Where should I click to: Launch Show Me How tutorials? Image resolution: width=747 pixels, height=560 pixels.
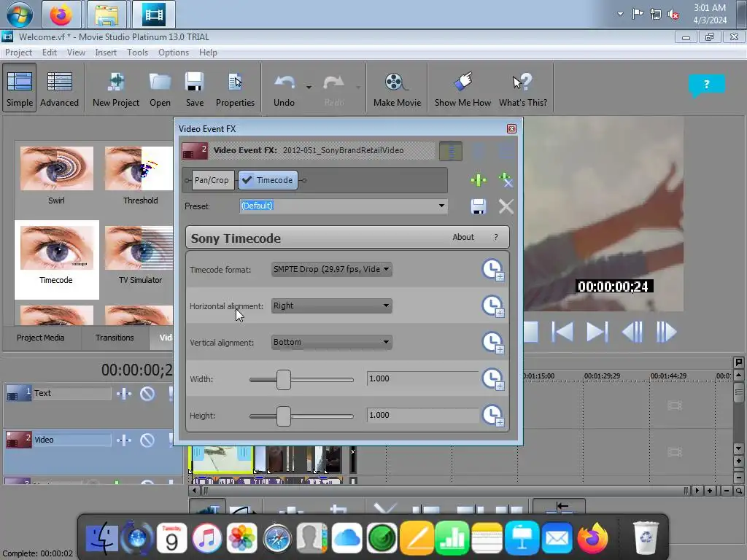pos(462,88)
